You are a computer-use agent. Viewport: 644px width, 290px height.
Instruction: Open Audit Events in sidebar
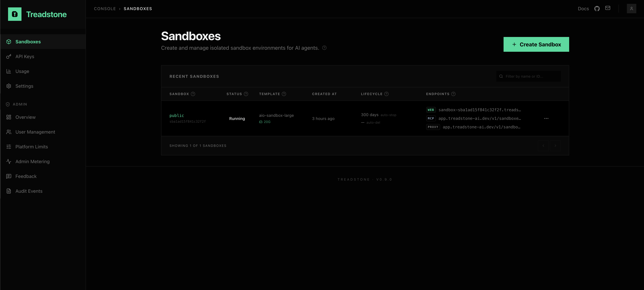click(x=29, y=191)
